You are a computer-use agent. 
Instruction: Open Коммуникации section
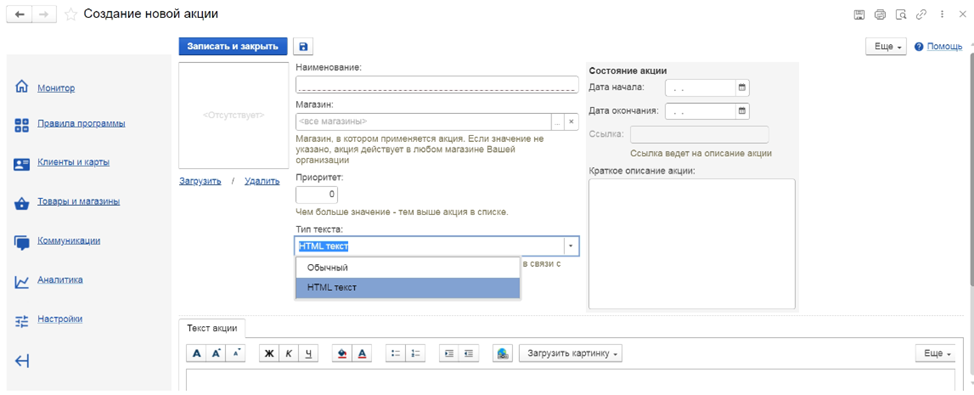(x=69, y=240)
